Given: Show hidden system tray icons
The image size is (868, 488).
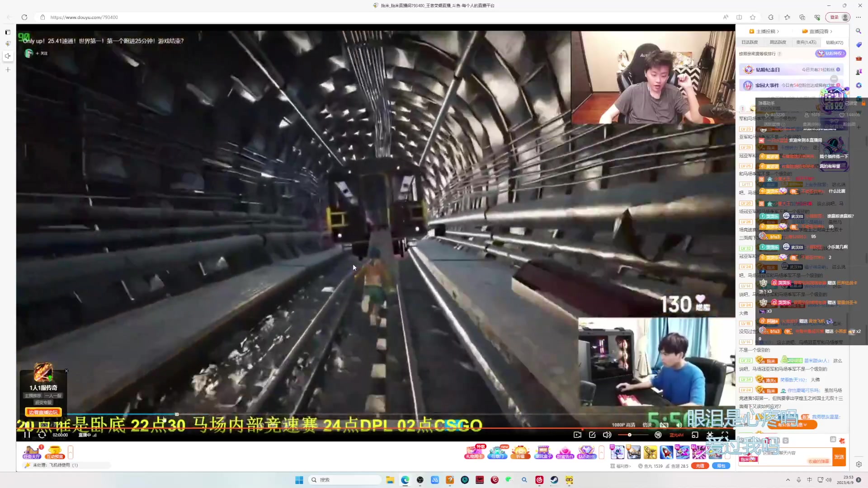Looking at the screenshot, I should click(788, 480).
